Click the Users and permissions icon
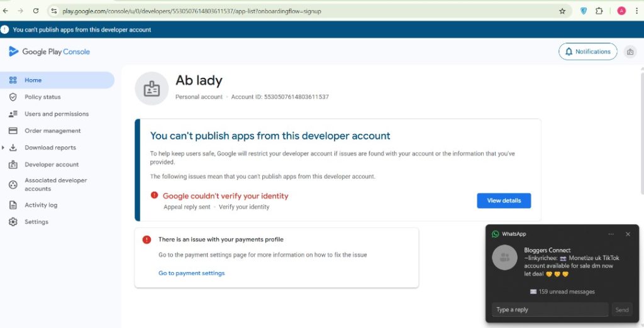 pos(13,114)
